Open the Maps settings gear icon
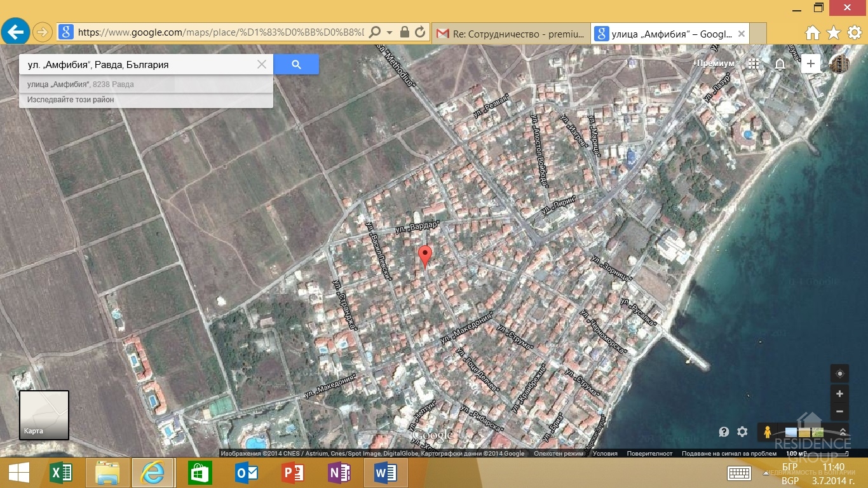 [742, 432]
